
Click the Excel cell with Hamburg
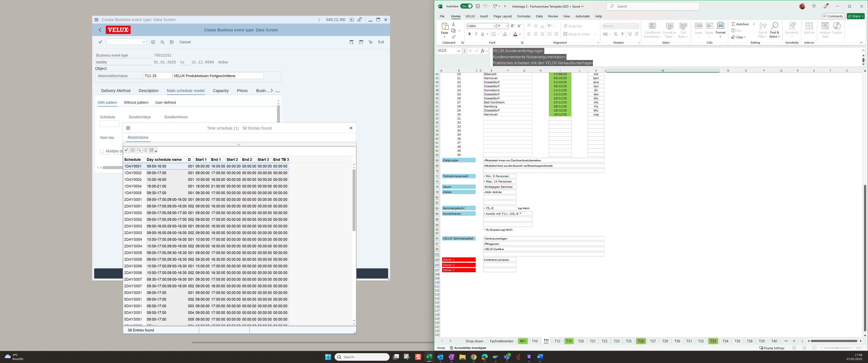coord(507,106)
